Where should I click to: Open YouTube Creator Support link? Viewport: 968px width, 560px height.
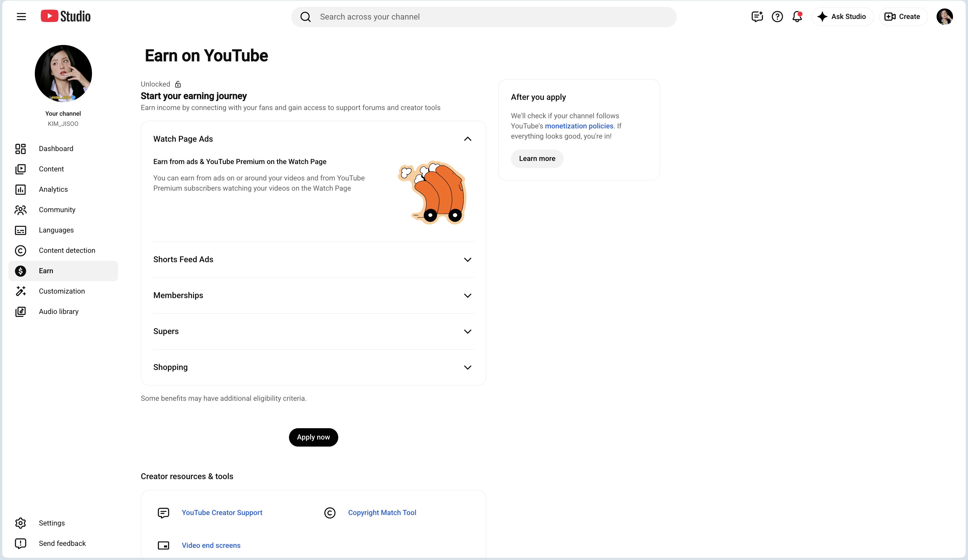tap(222, 513)
